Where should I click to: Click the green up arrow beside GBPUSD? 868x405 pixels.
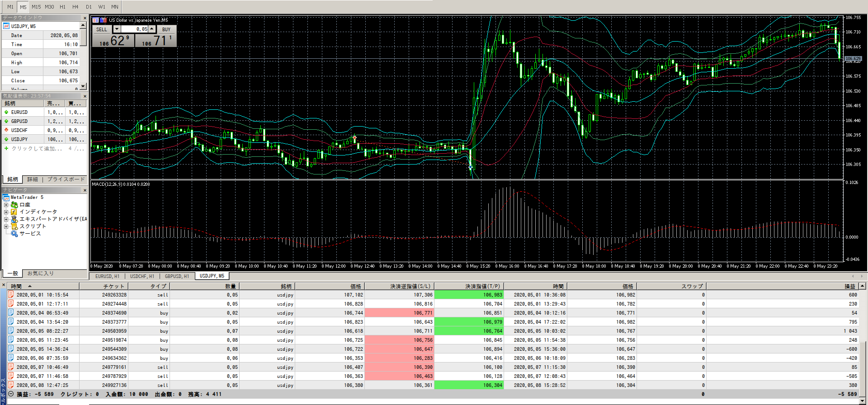(x=6, y=121)
